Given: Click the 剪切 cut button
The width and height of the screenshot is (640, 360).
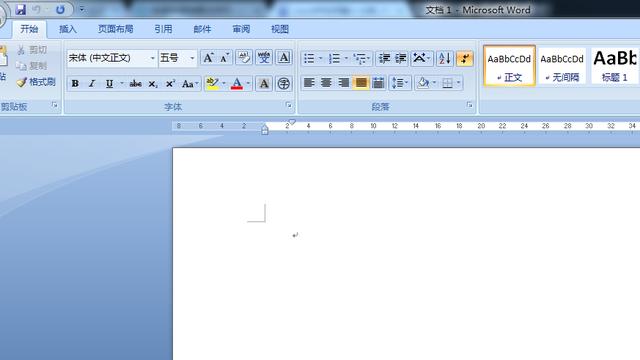Looking at the screenshot, I should tap(32, 50).
